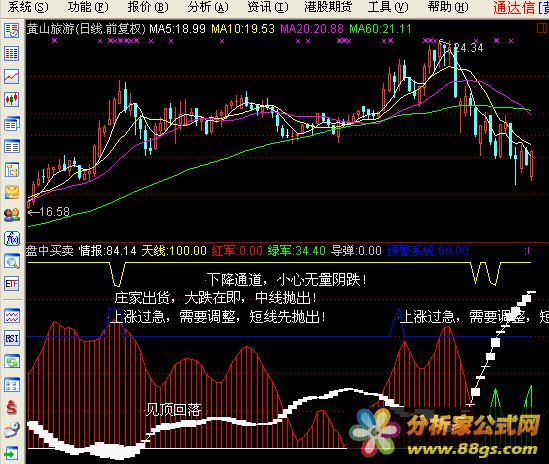Open the magnifier search stock icon
The image size is (549, 464).
[12, 261]
